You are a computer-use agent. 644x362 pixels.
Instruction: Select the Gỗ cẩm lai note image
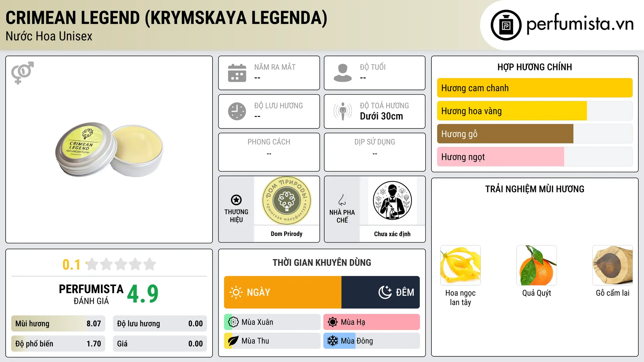[x=613, y=265]
